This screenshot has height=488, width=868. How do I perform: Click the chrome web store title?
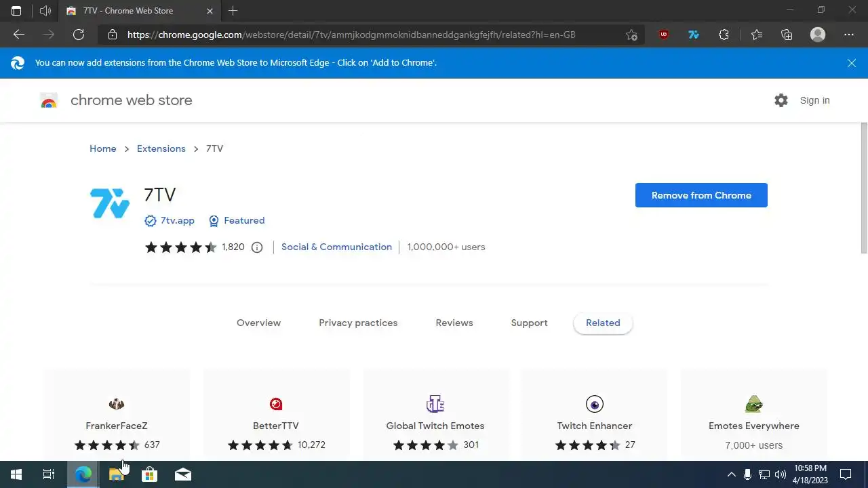(x=132, y=100)
